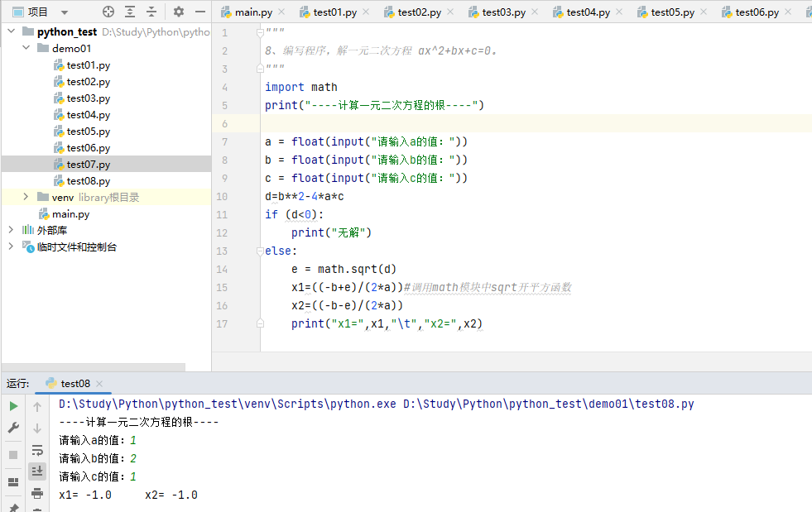The image size is (812, 512).
Task: Stop the running process square icon
Action: (x=13, y=455)
